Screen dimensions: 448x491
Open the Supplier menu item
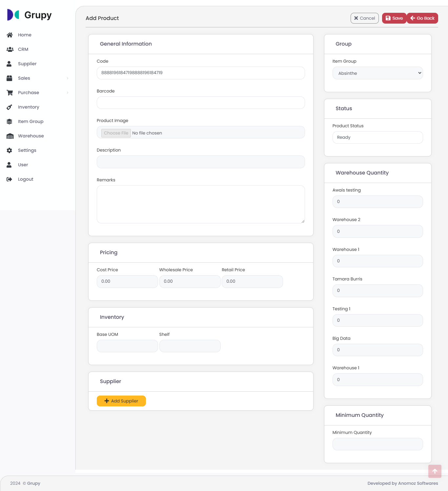(27, 64)
